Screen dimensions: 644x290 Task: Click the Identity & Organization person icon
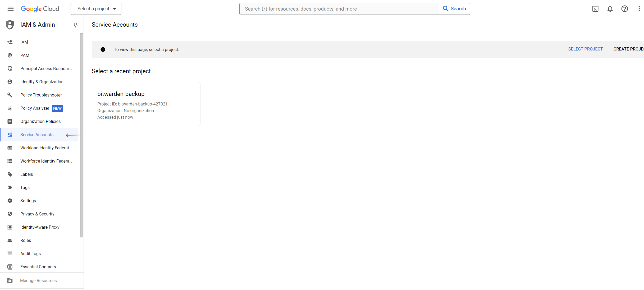(10, 82)
